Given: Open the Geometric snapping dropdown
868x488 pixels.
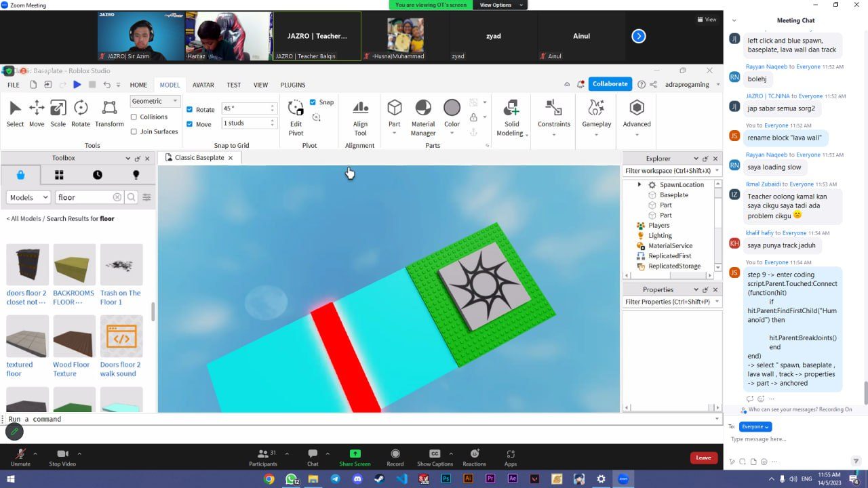Looking at the screenshot, I should [155, 100].
